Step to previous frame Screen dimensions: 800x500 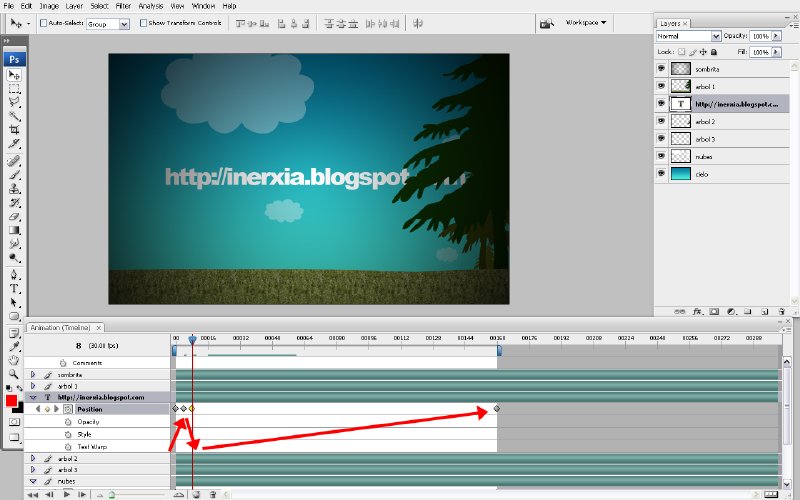pyautogui.click(x=49, y=494)
